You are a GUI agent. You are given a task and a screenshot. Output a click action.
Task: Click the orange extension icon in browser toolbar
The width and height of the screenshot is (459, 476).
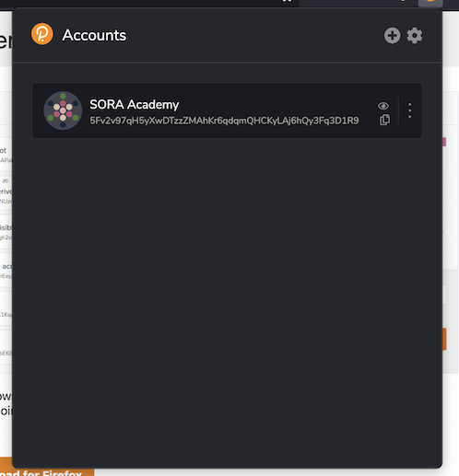click(x=430, y=3)
